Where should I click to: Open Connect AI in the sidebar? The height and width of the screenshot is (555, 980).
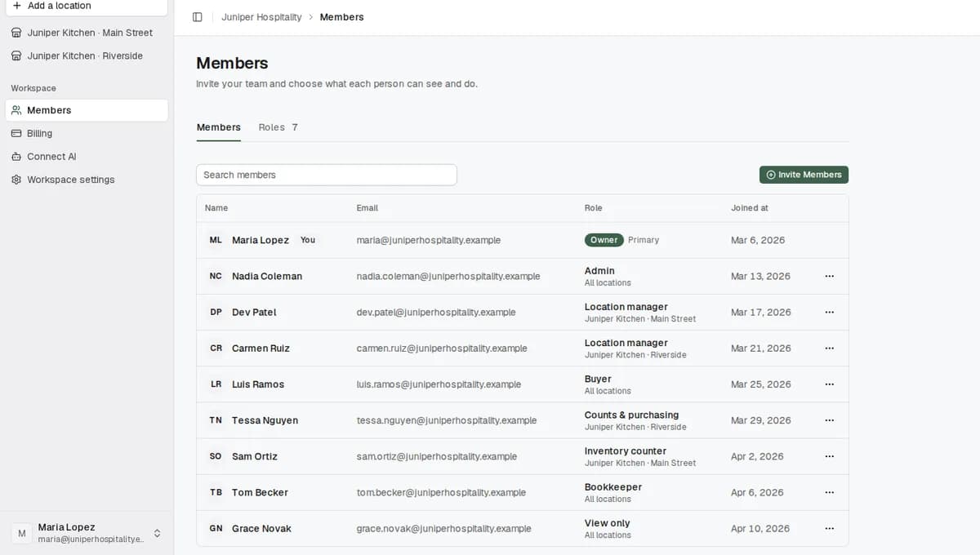[87, 157]
